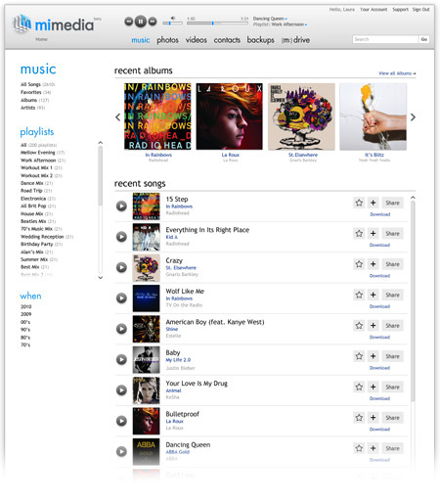Favorite 15 Step with the star icon
Screen dimensions: 440x504
point(359,203)
